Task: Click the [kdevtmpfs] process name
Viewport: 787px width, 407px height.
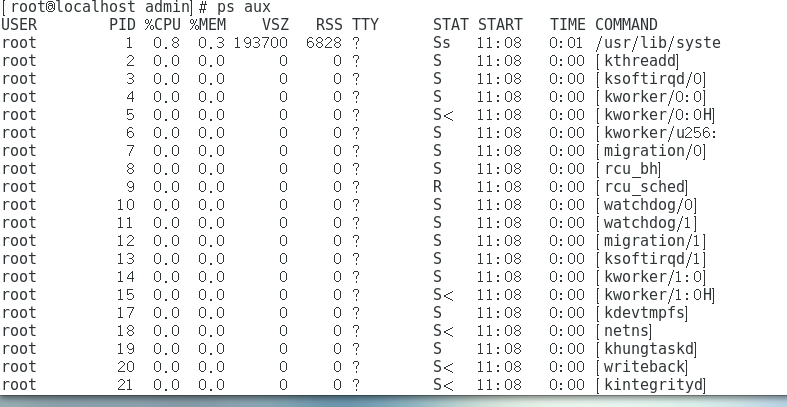Action: [642, 313]
